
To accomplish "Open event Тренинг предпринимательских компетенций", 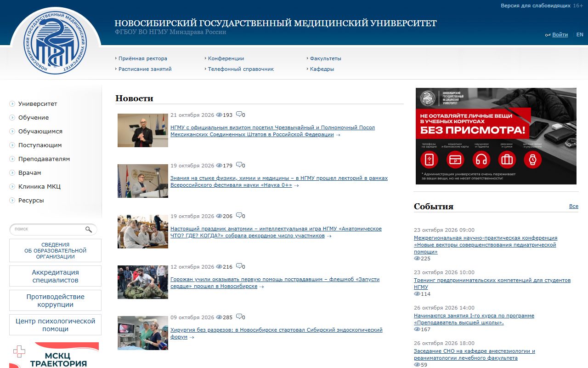I will click(x=492, y=283).
